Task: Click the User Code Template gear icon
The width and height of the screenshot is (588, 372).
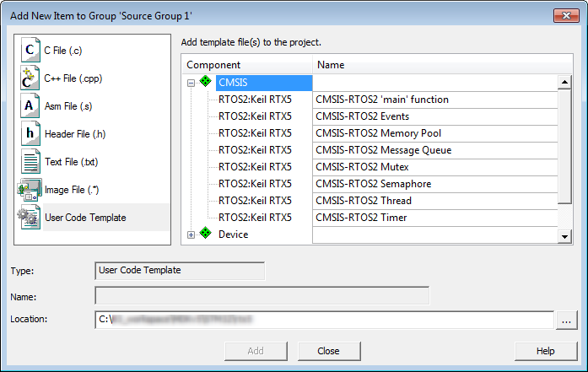Action: (30, 218)
